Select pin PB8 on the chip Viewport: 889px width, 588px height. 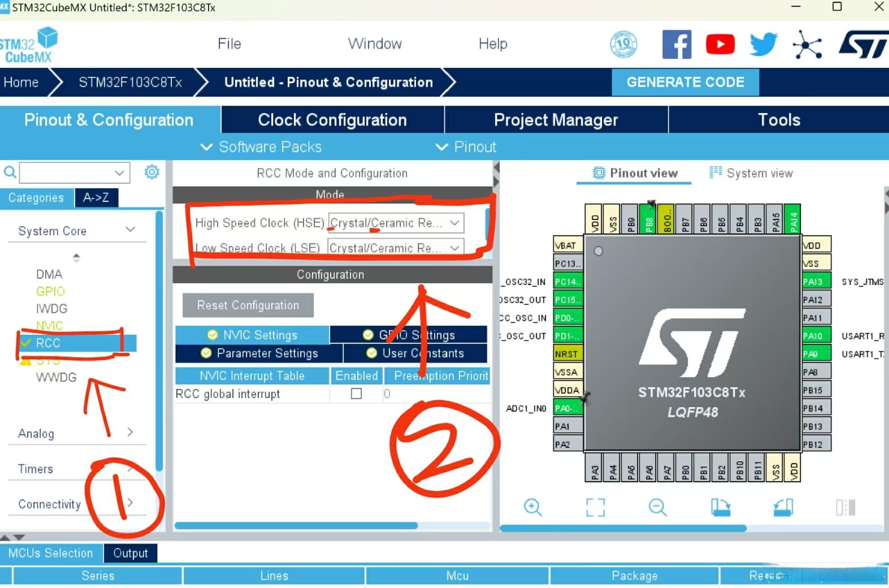pyautogui.click(x=649, y=219)
